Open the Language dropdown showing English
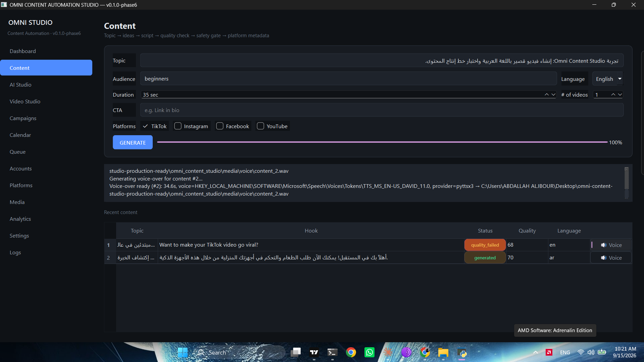The image size is (644, 362). (x=607, y=79)
